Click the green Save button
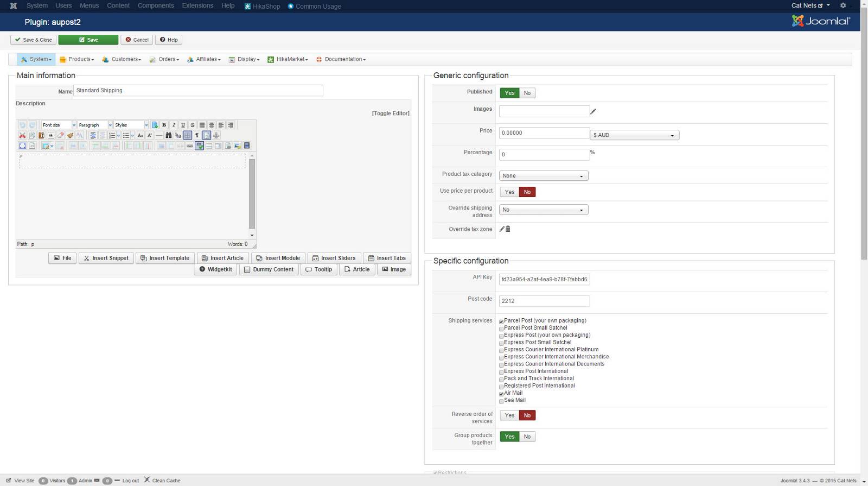This screenshot has height=486, width=868. [88, 40]
